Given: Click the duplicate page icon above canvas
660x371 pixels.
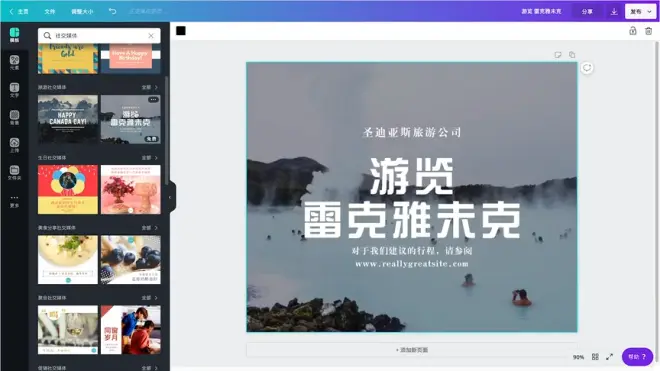Looking at the screenshot, I should click(x=572, y=55).
